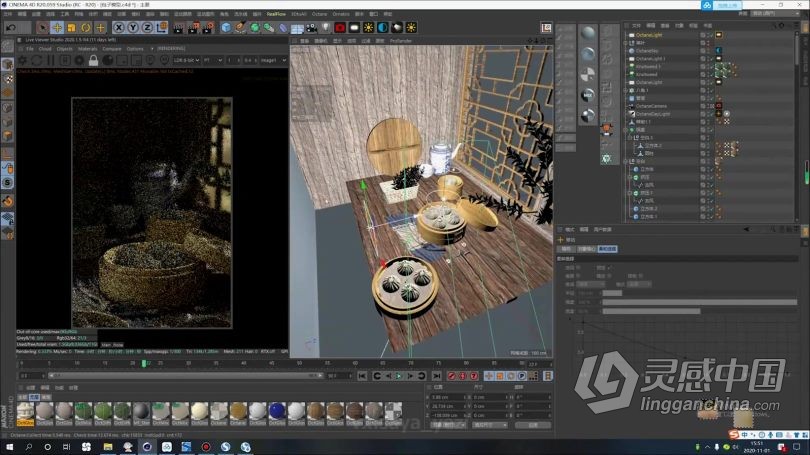The height and width of the screenshot is (455, 810).
Task: Toggle the Z axis lock
Action: tap(147, 28)
